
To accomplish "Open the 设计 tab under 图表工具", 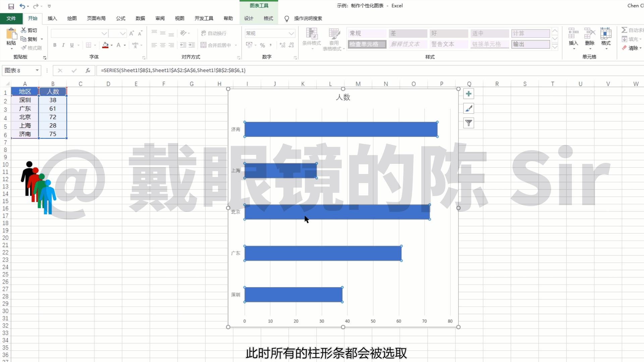I will click(x=249, y=18).
